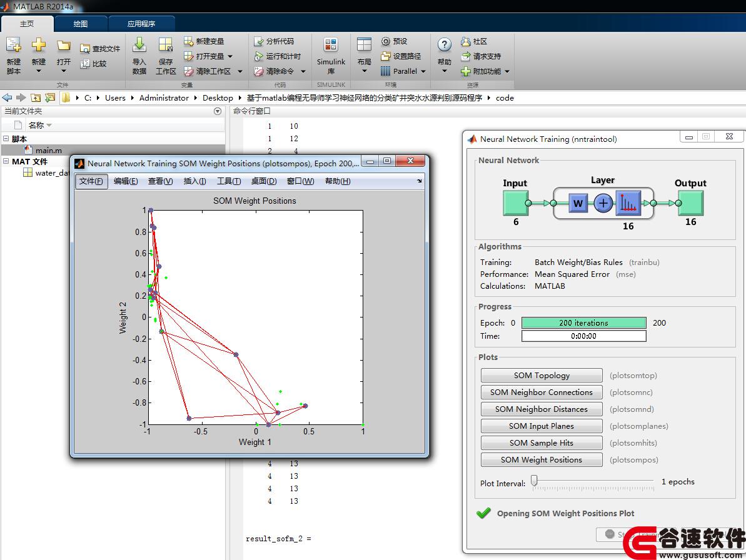The image size is (746, 560).
Task: Click the forward arrow in the address bar
Action: point(21,97)
